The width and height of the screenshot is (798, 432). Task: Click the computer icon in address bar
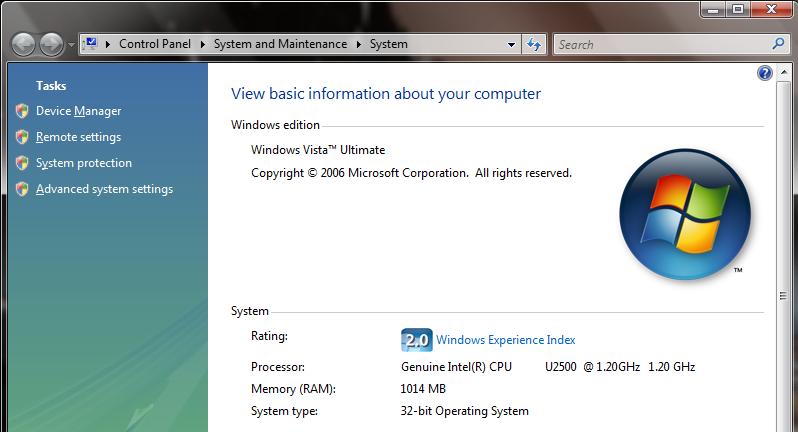(x=91, y=44)
